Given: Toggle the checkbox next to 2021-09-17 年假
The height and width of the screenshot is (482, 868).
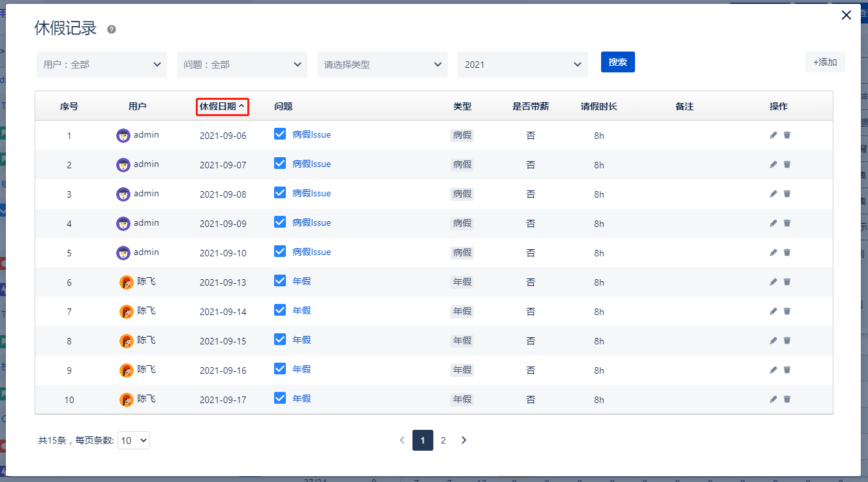Looking at the screenshot, I should point(280,398).
